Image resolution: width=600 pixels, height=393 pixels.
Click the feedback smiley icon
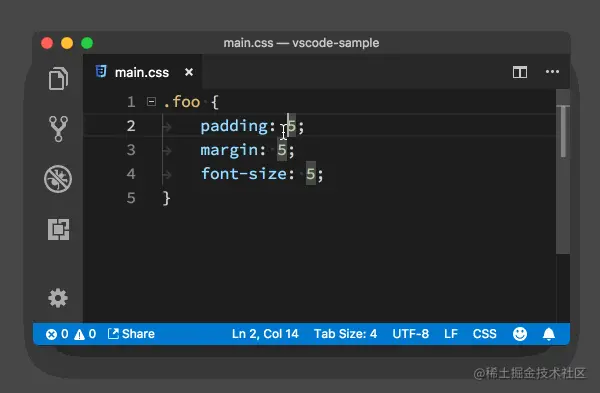(520, 334)
